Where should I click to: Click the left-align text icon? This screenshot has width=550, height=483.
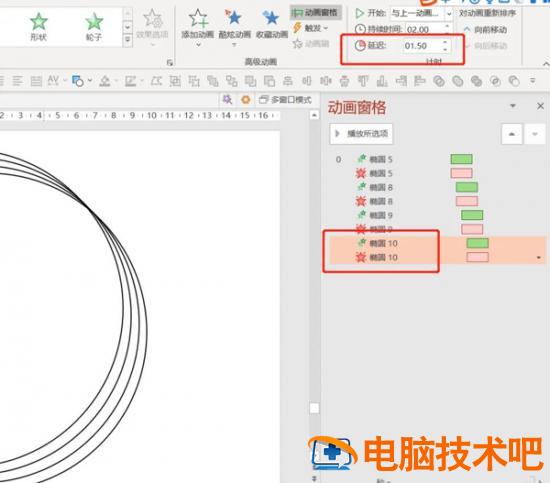click(x=18, y=81)
